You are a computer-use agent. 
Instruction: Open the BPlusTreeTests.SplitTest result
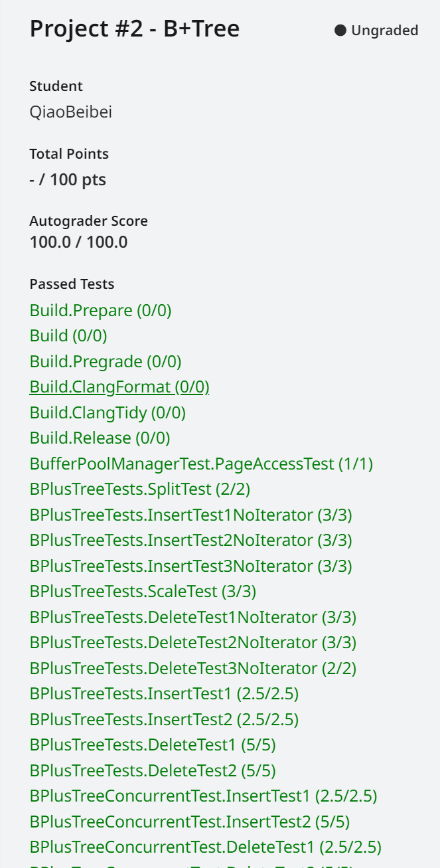click(140, 489)
